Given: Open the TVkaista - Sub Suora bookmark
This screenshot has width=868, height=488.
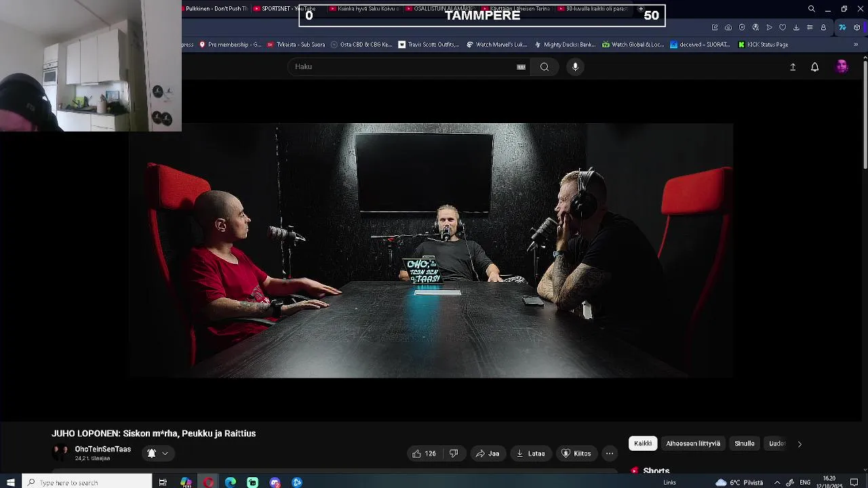Looking at the screenshot, I should 296,45.
